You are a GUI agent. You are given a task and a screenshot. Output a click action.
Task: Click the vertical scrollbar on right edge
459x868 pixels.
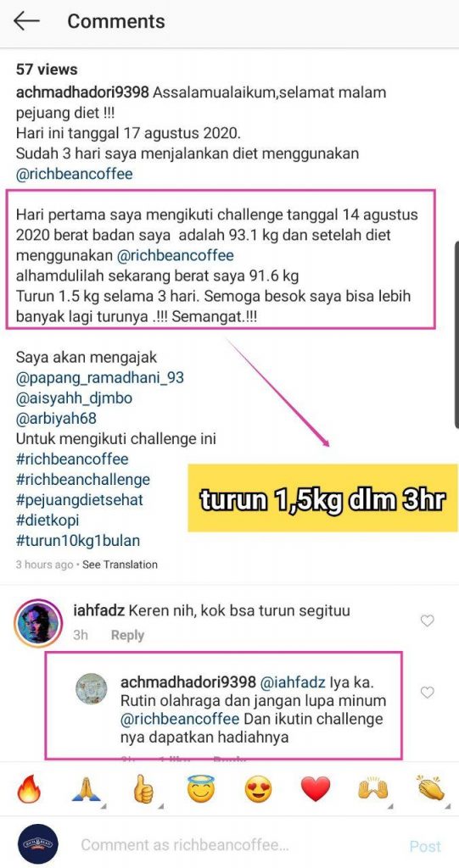click(x=456, y=334)
